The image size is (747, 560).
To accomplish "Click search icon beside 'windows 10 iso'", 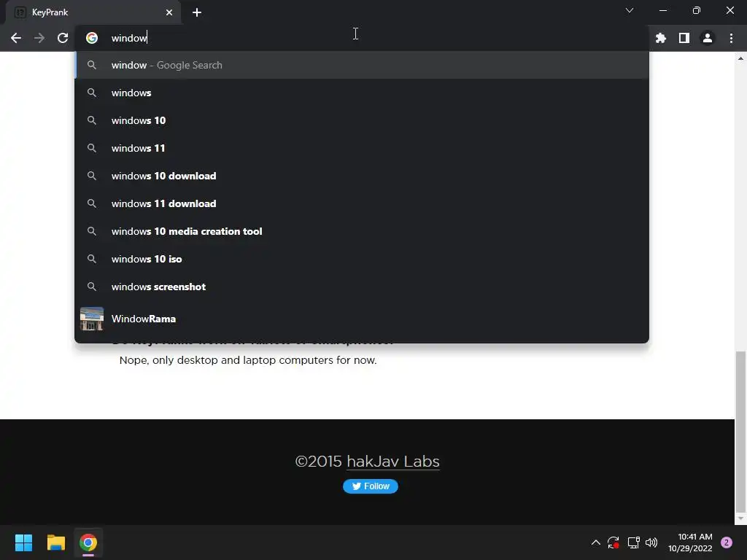I will pos(92,259).
